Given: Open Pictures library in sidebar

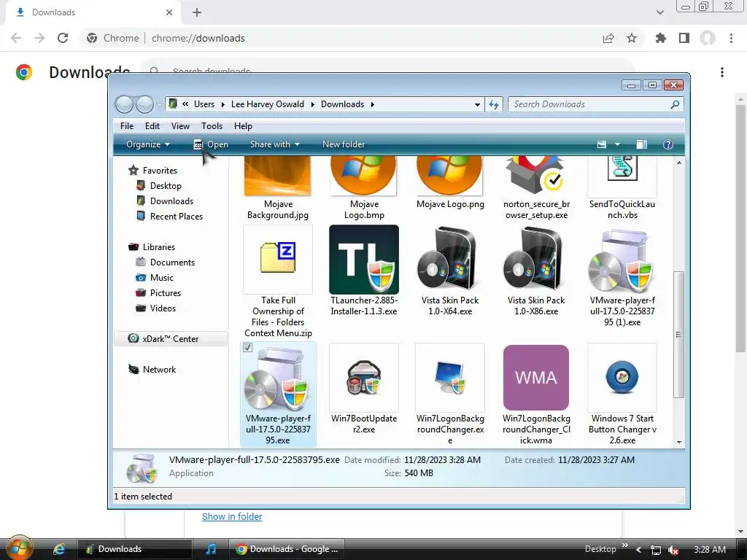Looking at the screenshot, I should click(x=166, y=292).
